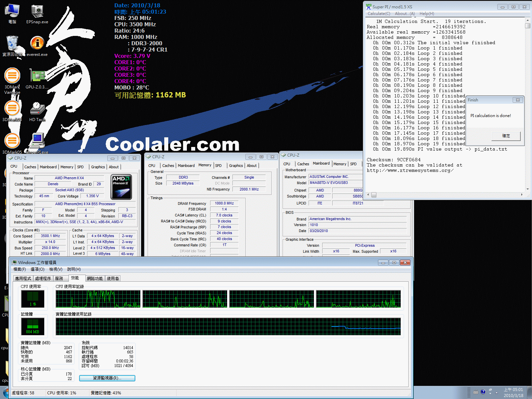
Task: Open About...(A) menu in Super PI
Action: [405, 14]
